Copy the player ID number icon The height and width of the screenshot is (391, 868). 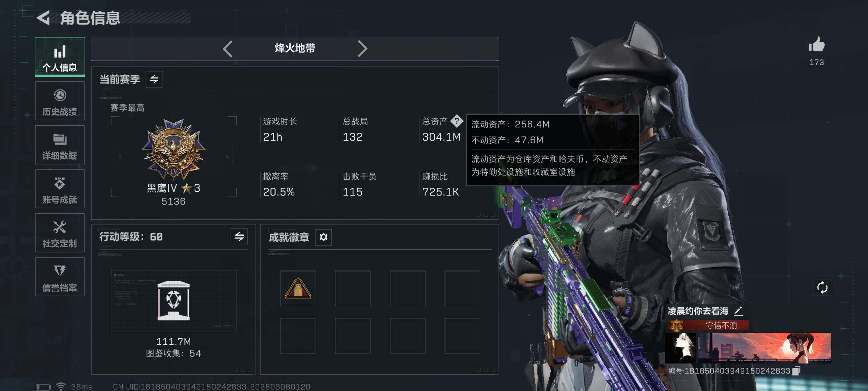(796, 371)
